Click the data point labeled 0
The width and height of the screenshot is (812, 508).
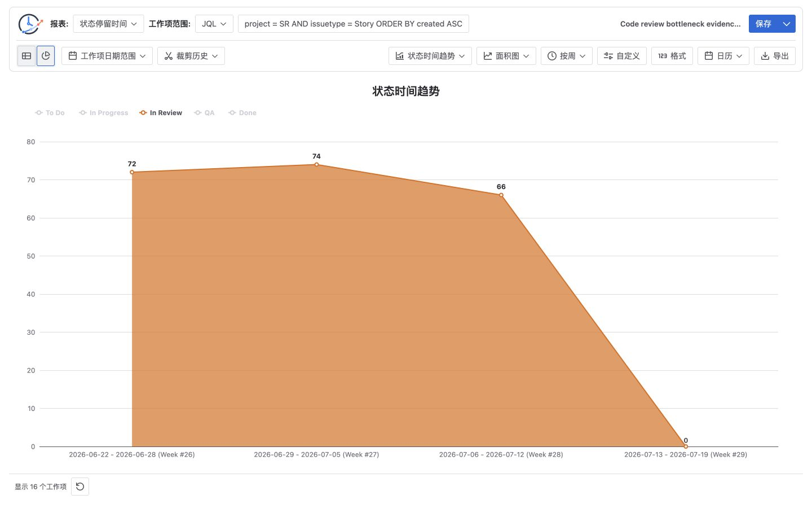click(x=686, y=446)
